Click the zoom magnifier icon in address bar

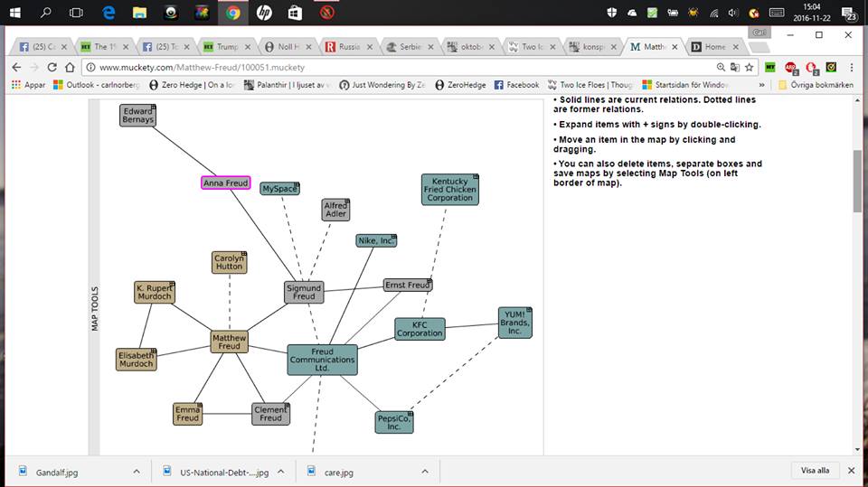pyautogui.click(x=721, y=67)
